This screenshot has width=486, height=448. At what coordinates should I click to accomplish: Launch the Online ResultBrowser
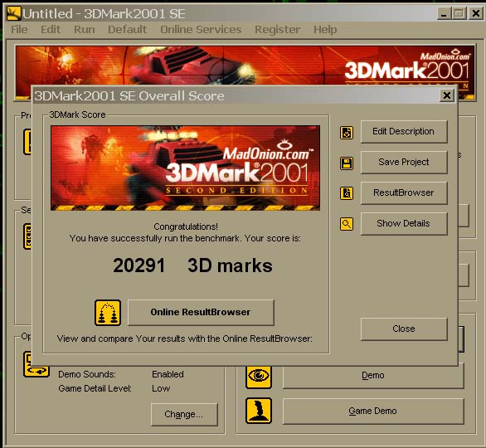201,312
